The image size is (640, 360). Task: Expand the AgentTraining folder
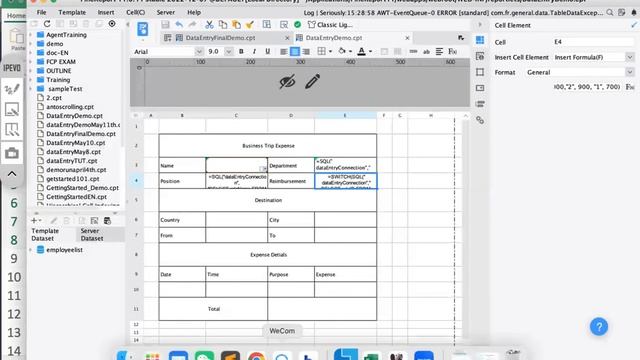click(31, 35)
